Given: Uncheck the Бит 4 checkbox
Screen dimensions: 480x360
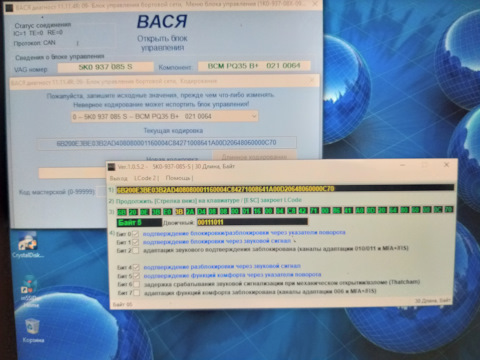Looking at the screenshot, I should (x=136, y=267).
